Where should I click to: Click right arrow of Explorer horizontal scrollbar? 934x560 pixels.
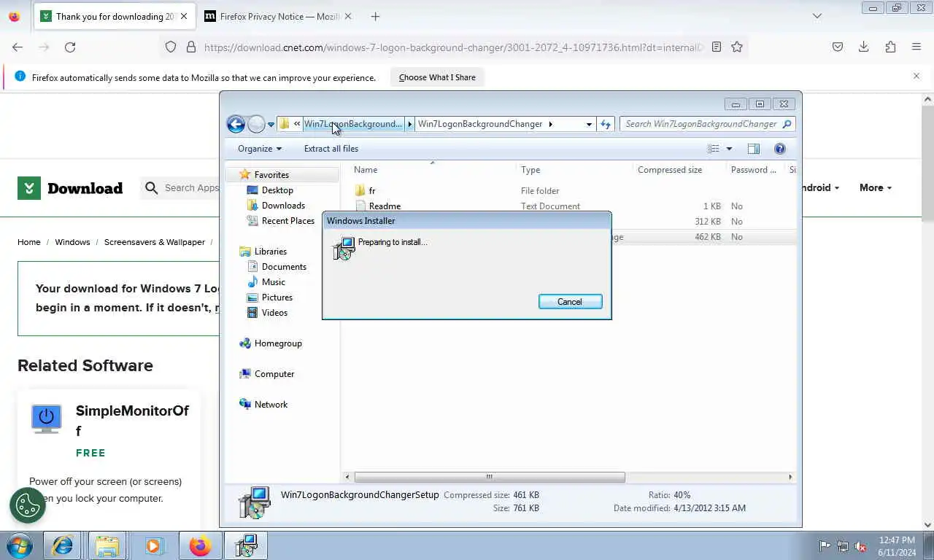click(790, 477)
